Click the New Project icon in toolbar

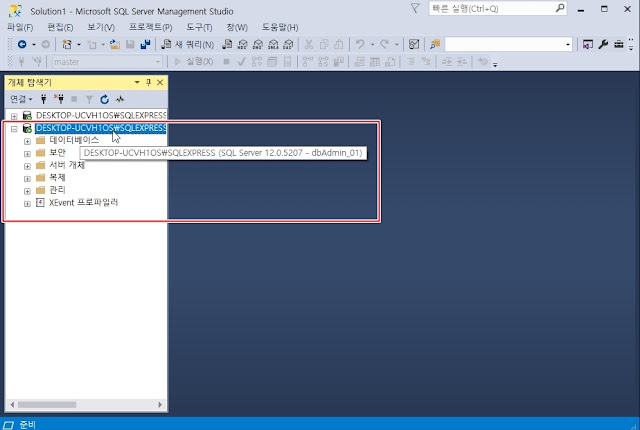(x=67, y=44)
